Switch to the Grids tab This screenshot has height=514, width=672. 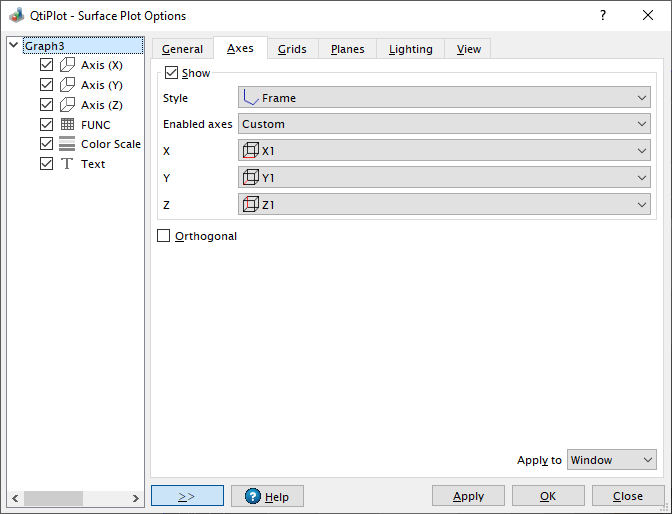[292, 49]
